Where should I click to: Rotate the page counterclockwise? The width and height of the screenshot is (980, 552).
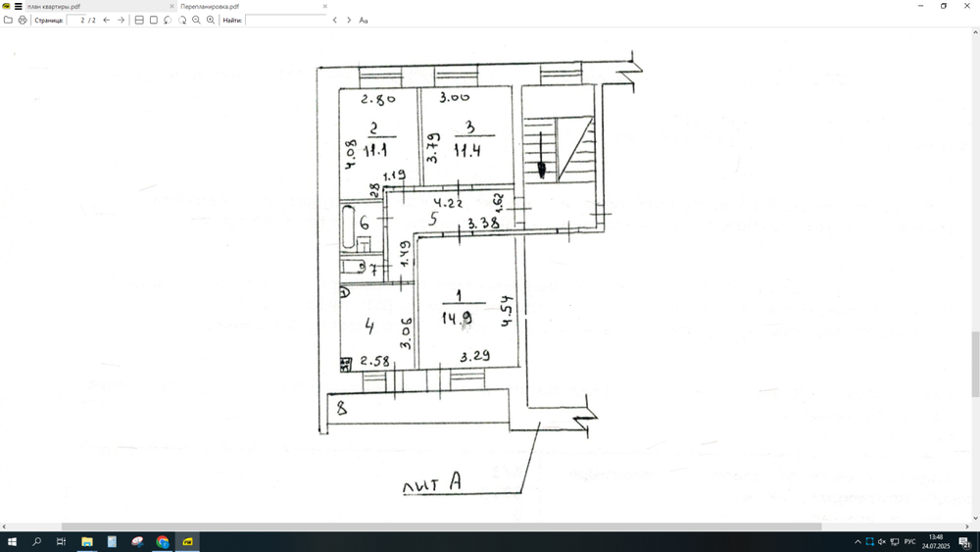click(168, 20)
